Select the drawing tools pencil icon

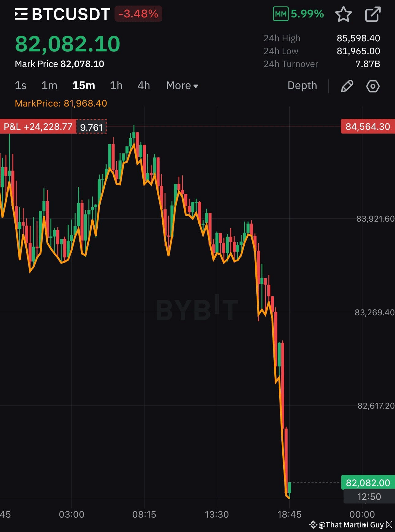pos(348,86)
